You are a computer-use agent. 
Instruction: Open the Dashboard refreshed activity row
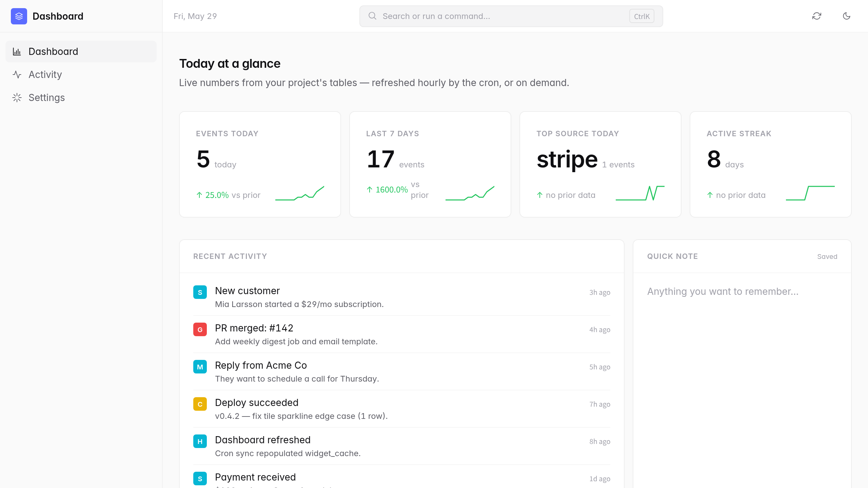pos(402,446)
